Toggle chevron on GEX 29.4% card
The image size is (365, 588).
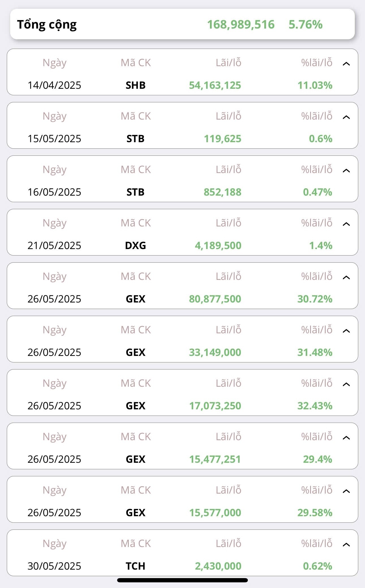coord(346,438)
